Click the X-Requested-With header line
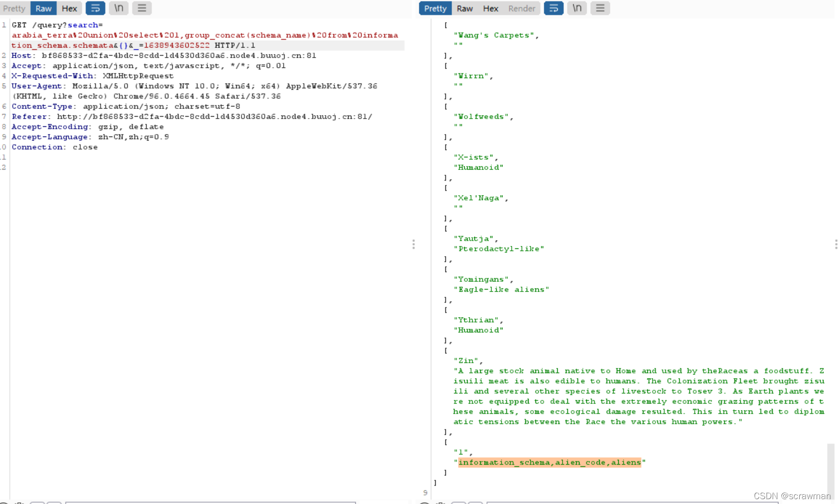Screen dimensions: 838x504 tap(92, 76)
